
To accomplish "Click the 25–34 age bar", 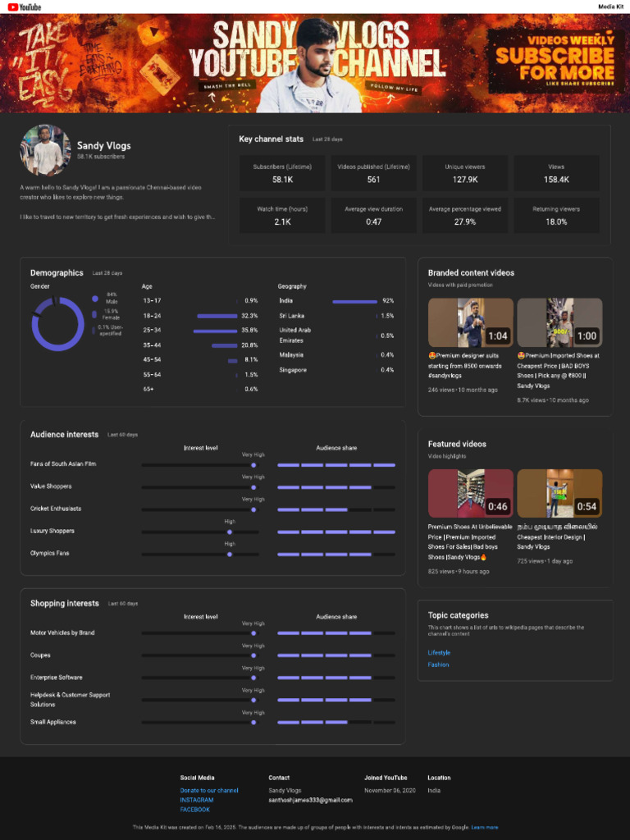I will [216, 331].
